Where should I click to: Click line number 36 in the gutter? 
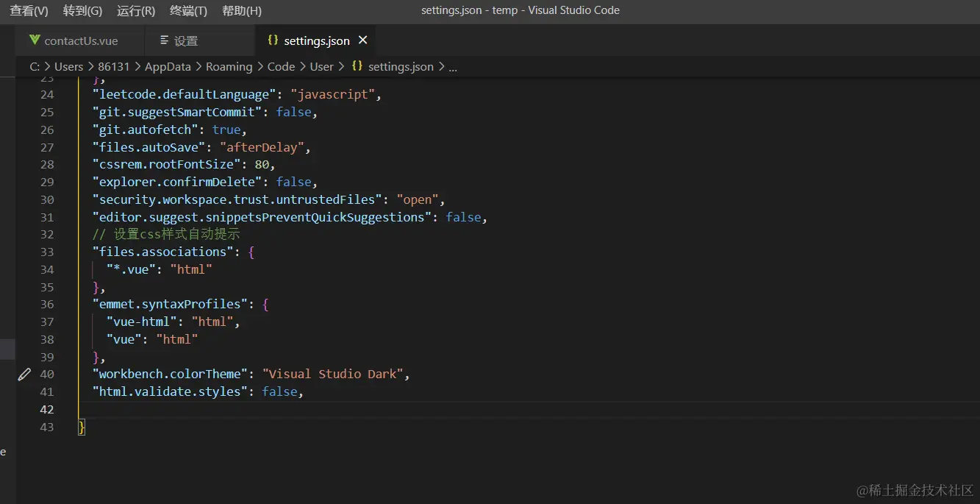point(47,304)
